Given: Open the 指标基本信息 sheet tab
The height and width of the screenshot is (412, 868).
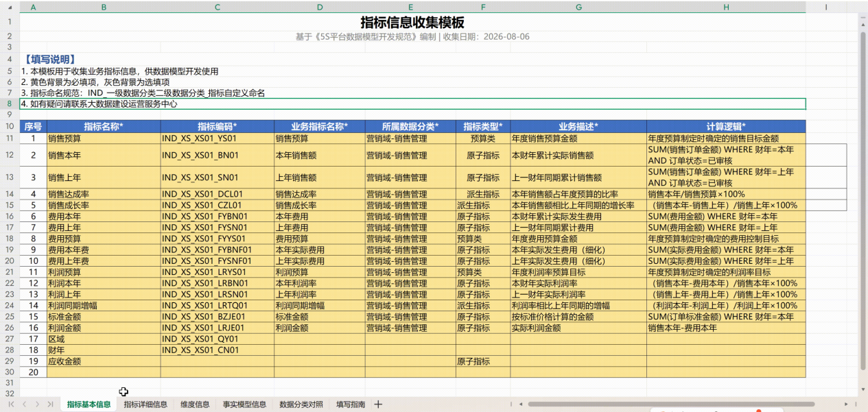Looking at the screenshot, I should pyautogui.click(x=89, y=404).
